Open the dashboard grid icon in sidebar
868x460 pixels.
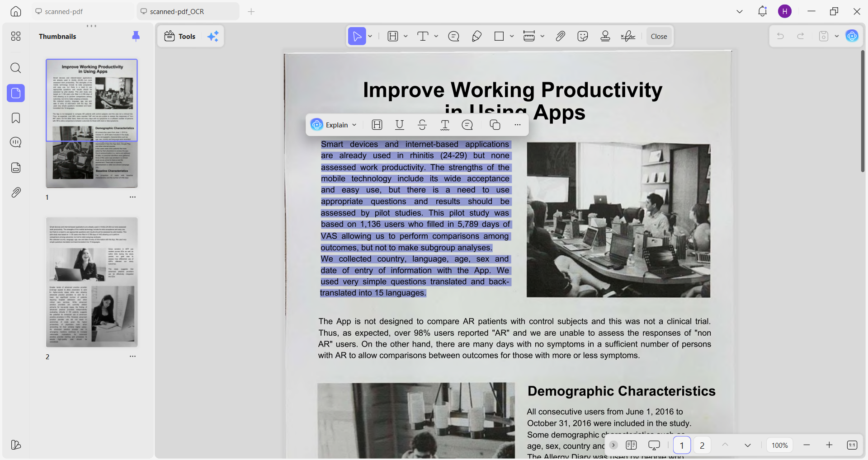16,36
